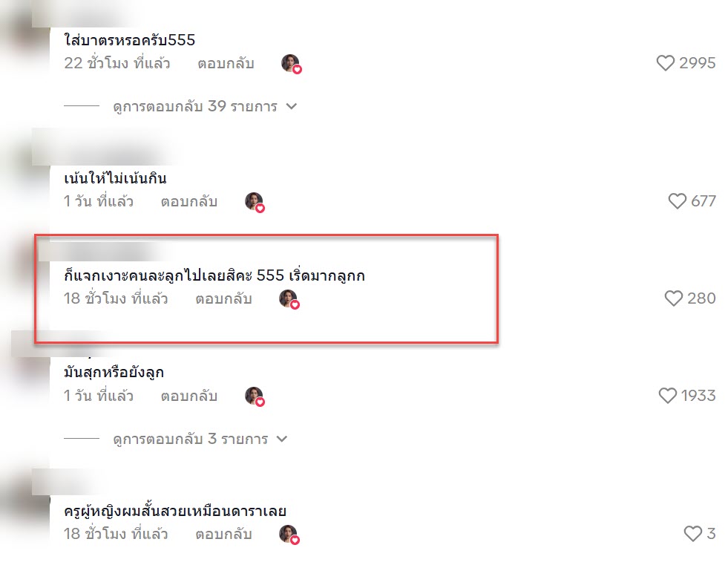Reply to the เน้นให้ไม่เน้นกิน comment

(x=189, y=202)
